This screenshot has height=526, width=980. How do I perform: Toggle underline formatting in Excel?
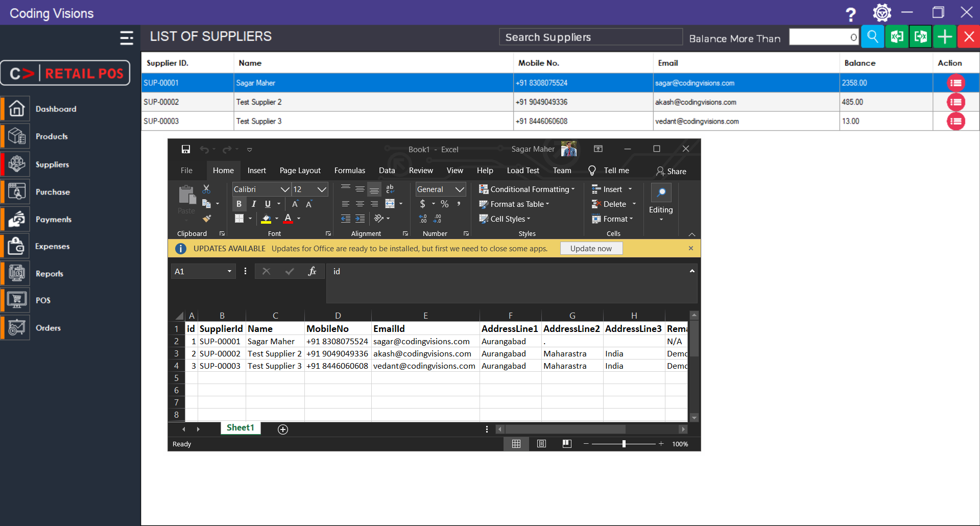coord(268,204)
